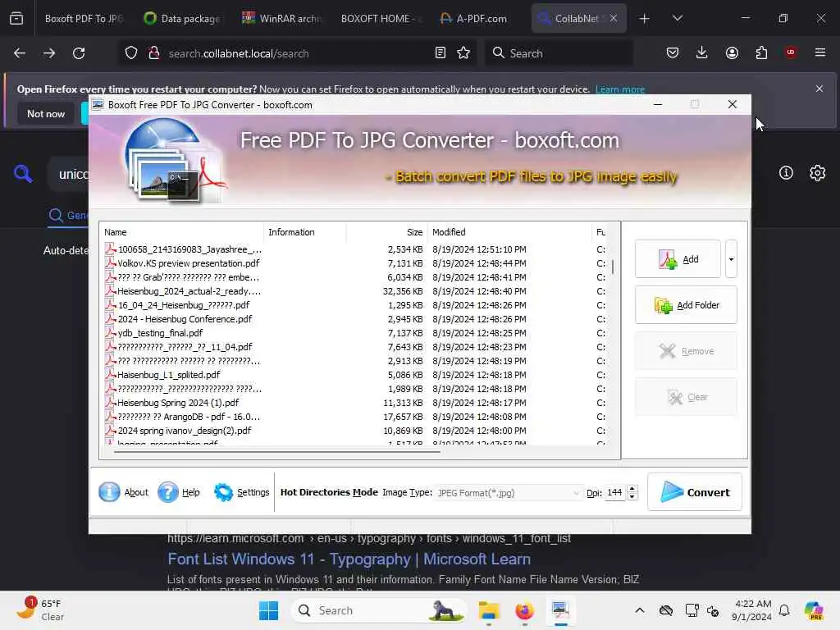The height and width of the screenshot is (630, 840).
Task: Select Heisenbug Spring 2024 (1).pdf
Action: (354, 402)
